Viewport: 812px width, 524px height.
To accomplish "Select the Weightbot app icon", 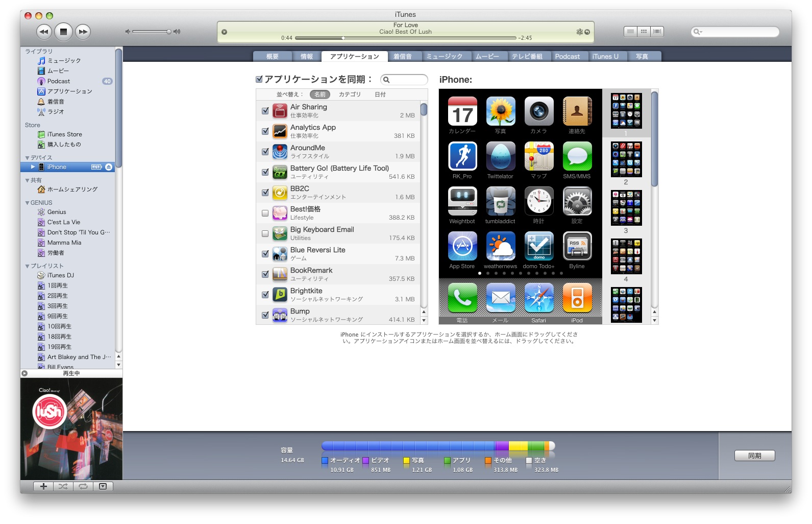I will 462,201.
